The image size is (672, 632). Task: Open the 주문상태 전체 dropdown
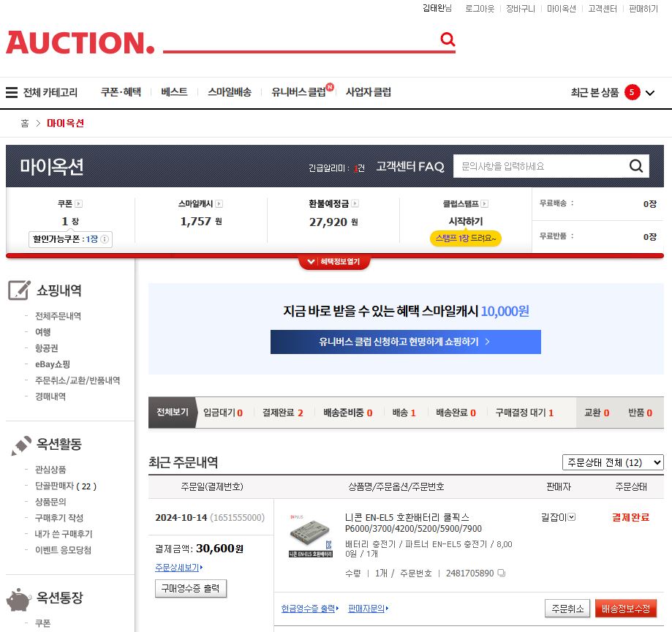coord(613,462)
